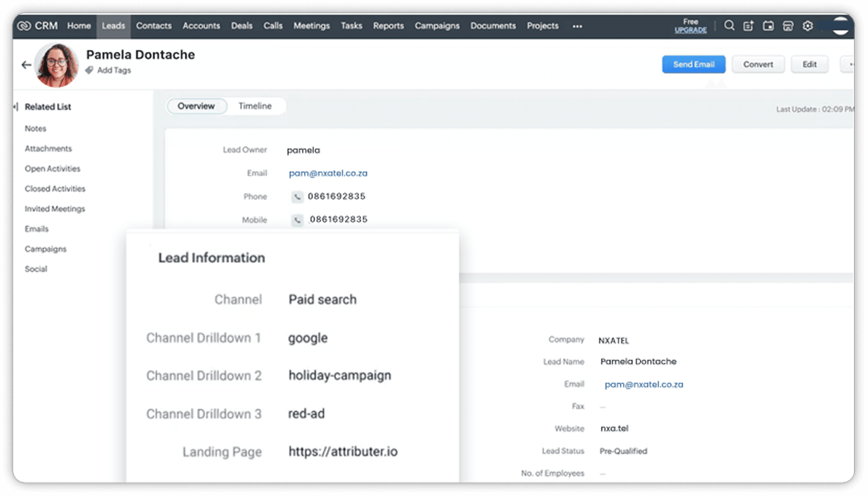Open the Meetings module
The height and width of the screenshot is (496, 868).
(311, 26)
